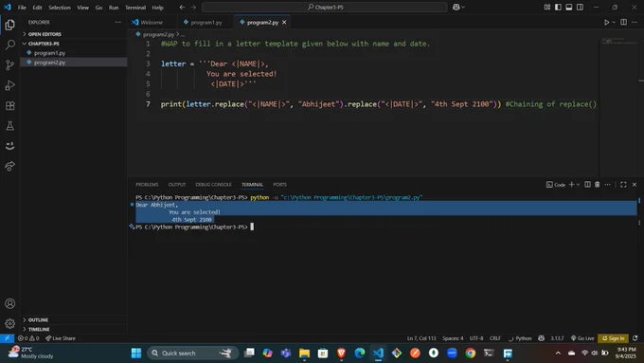Screen dimensions: 644x363
Task: Switch to the Output panel tab
Action: click(x=177, y=185)
